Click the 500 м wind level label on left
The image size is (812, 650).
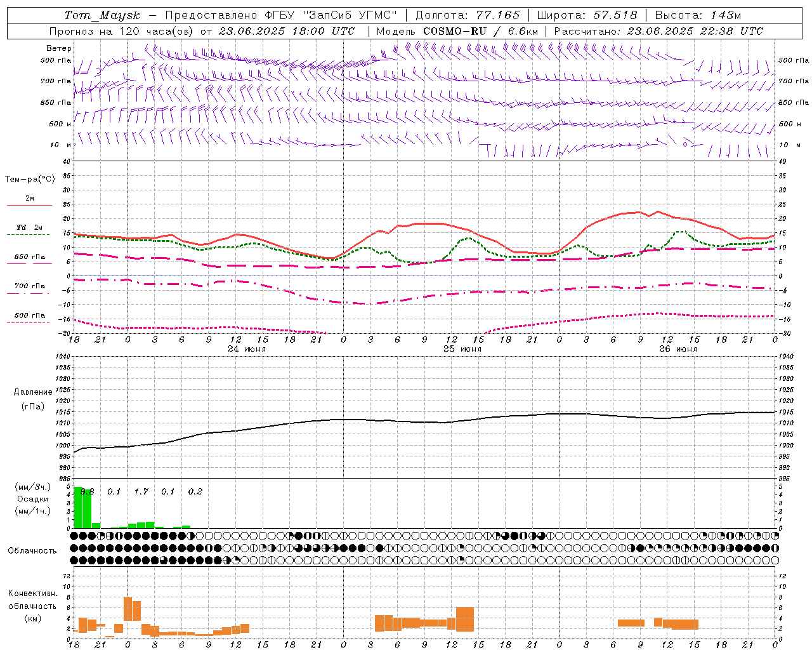click(61, 124)
